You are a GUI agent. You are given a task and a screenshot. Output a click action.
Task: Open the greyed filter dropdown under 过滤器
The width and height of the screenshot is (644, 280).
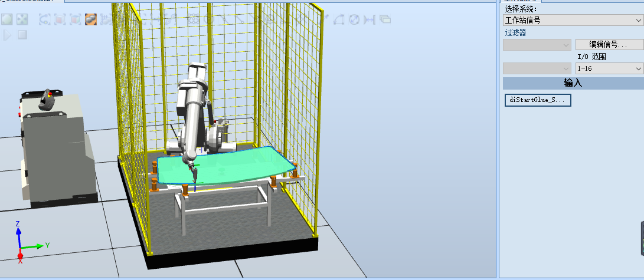coord(537,45)
